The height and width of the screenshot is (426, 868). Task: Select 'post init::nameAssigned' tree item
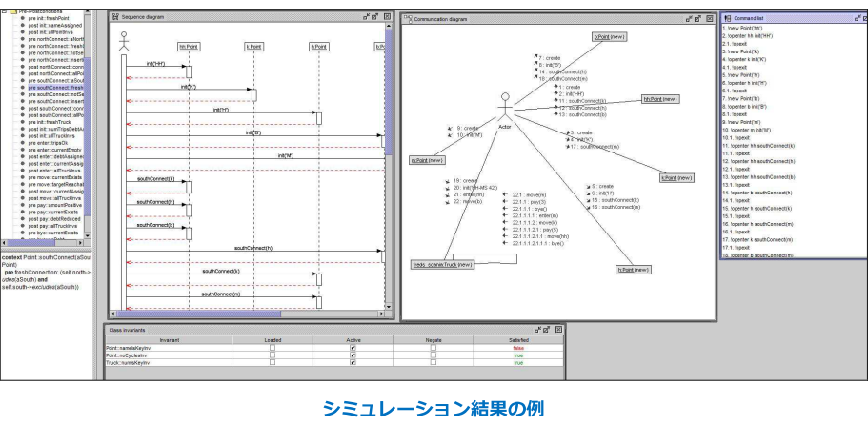tap(55, 25)
